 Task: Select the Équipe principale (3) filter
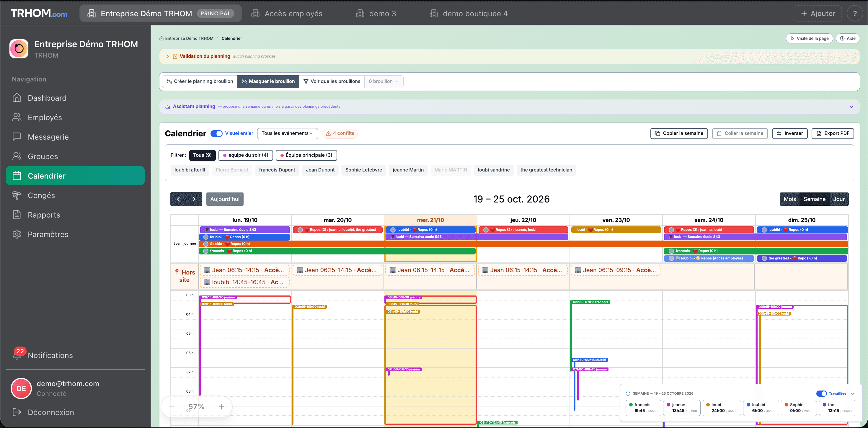click(x=306, y=155)
